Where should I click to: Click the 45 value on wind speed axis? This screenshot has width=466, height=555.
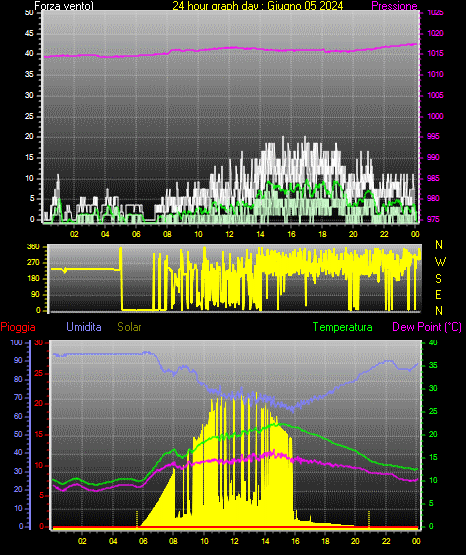pos(29,33)
